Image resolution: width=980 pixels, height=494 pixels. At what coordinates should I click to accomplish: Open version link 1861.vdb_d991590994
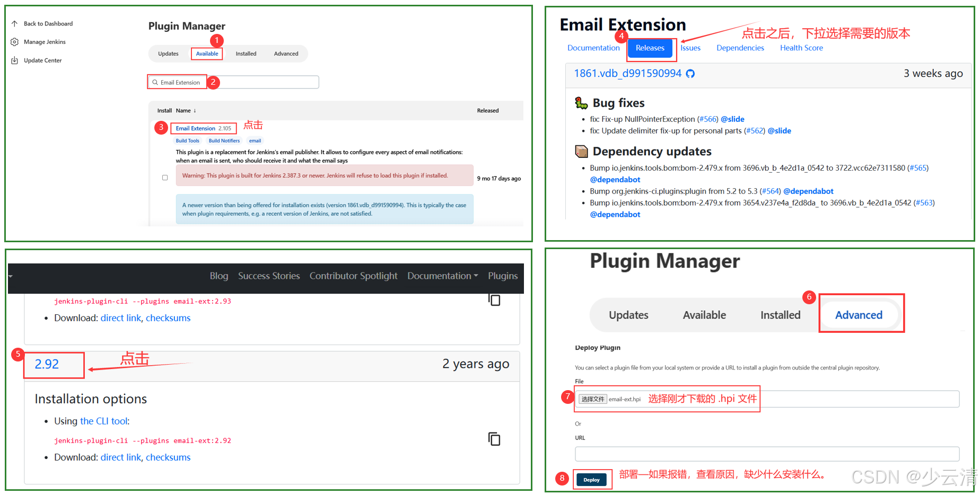(628, 73)
